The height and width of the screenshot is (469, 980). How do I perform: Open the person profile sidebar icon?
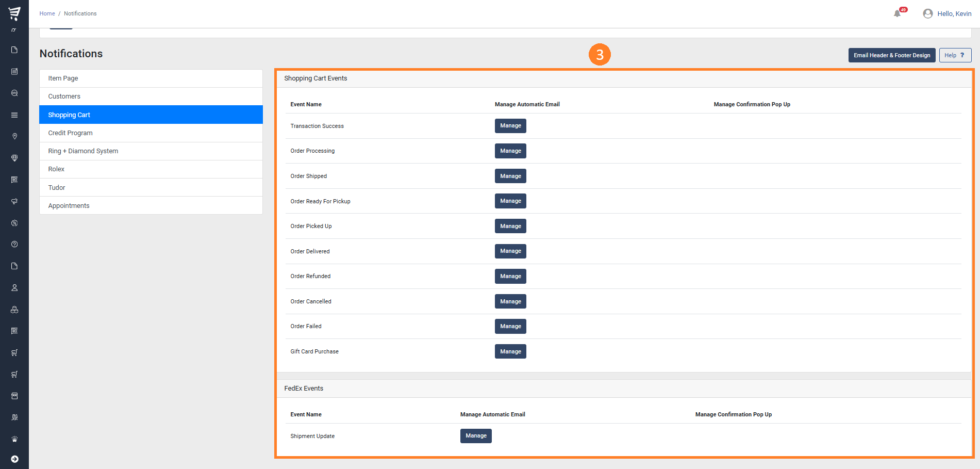click(x=14, y=288)
